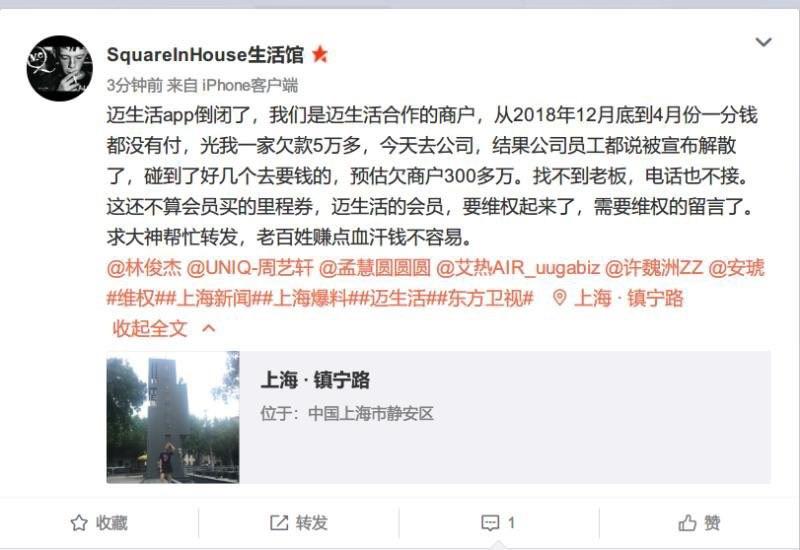Click the orange star badge beside username
Viewport: 800px width, 550px height.
(320, 54)
